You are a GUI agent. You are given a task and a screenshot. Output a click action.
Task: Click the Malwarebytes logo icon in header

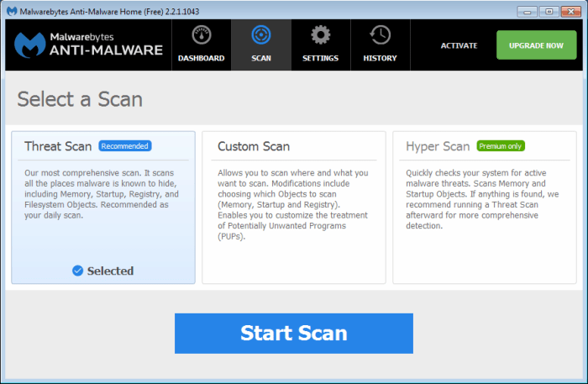29,45
